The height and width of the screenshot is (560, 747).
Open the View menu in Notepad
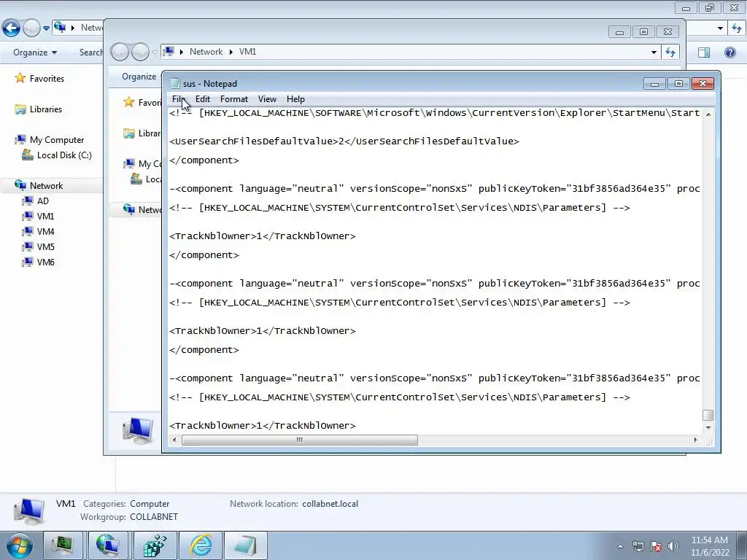267,99
